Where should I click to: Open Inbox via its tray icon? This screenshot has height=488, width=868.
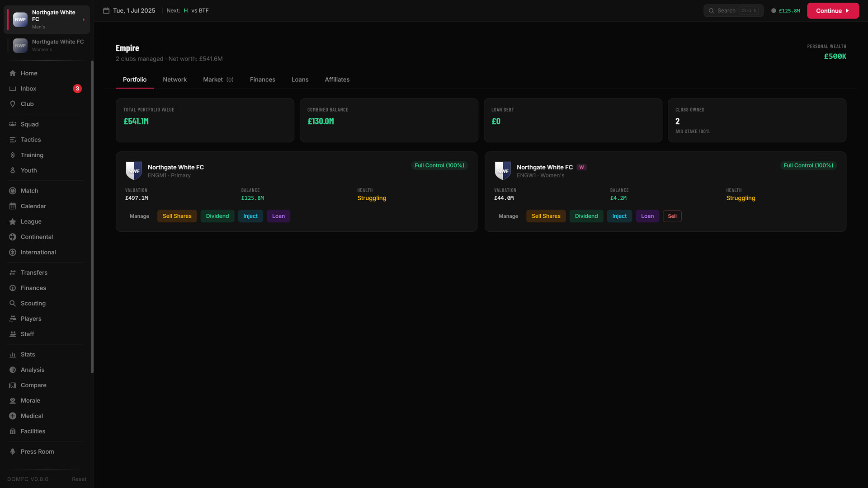13,89
